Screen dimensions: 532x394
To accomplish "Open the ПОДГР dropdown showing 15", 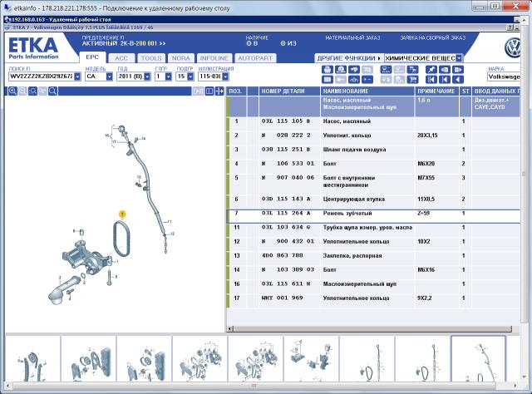I will [x=190, y=76].
